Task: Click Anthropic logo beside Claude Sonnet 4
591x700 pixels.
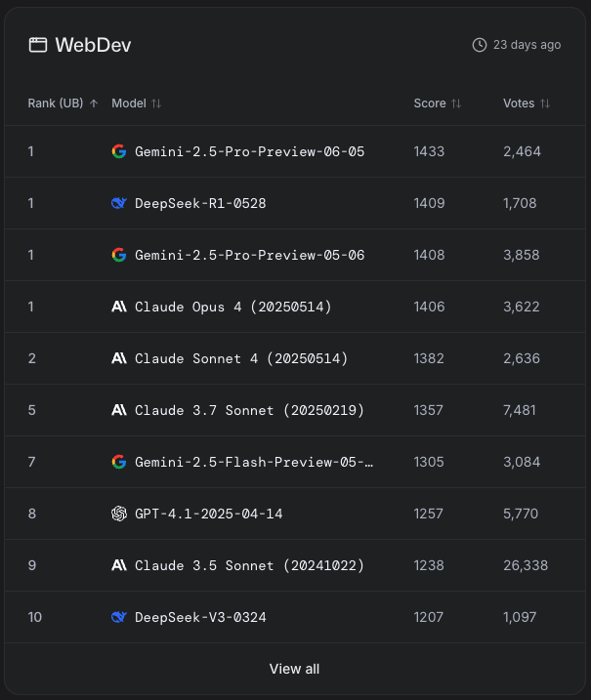Action: click(119, 358)
